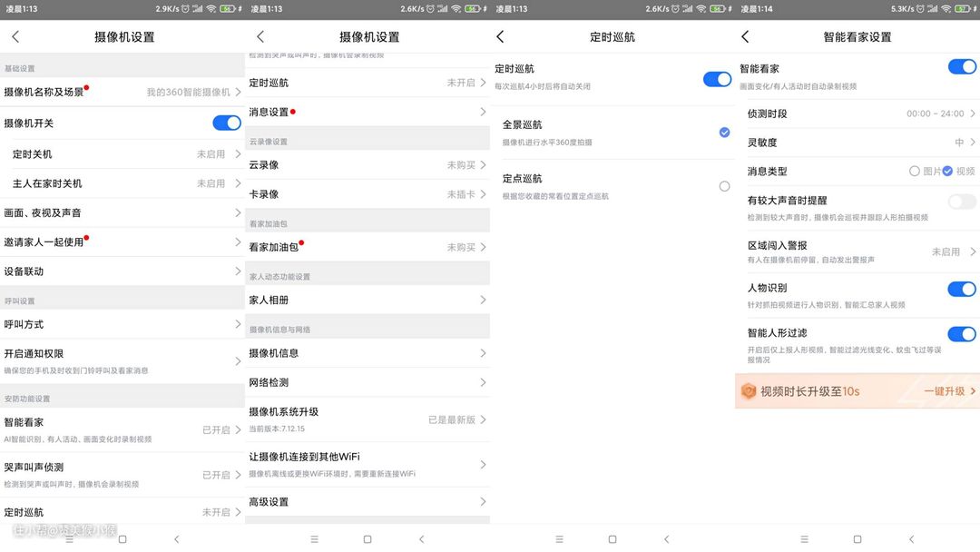Viewport: 980px width, 552px height.
Task: Tap the chevron arrow beside 网络检测
Action: pyautogui.click(x=483, y=382)
